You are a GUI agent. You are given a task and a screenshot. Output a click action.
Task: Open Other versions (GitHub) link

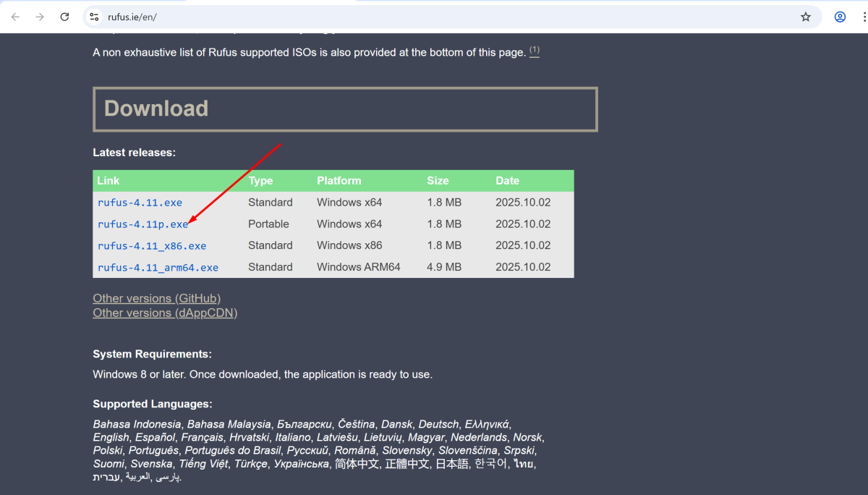[156, 298]
